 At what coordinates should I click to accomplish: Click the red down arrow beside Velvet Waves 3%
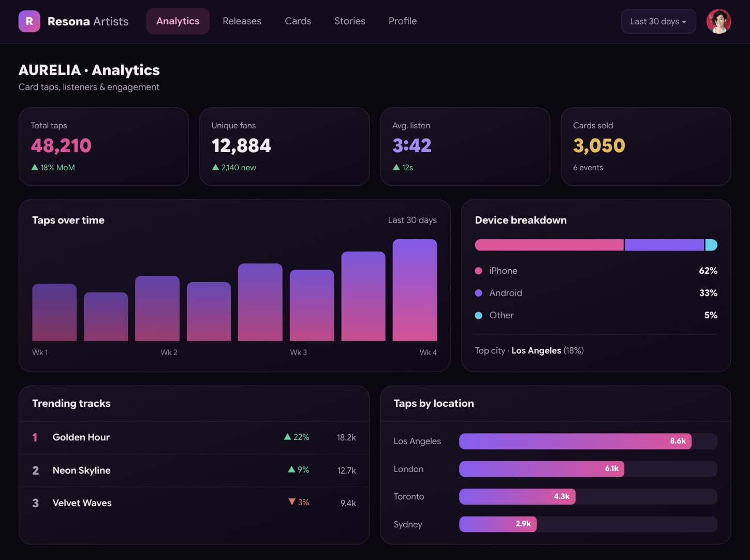click(292, 502)
